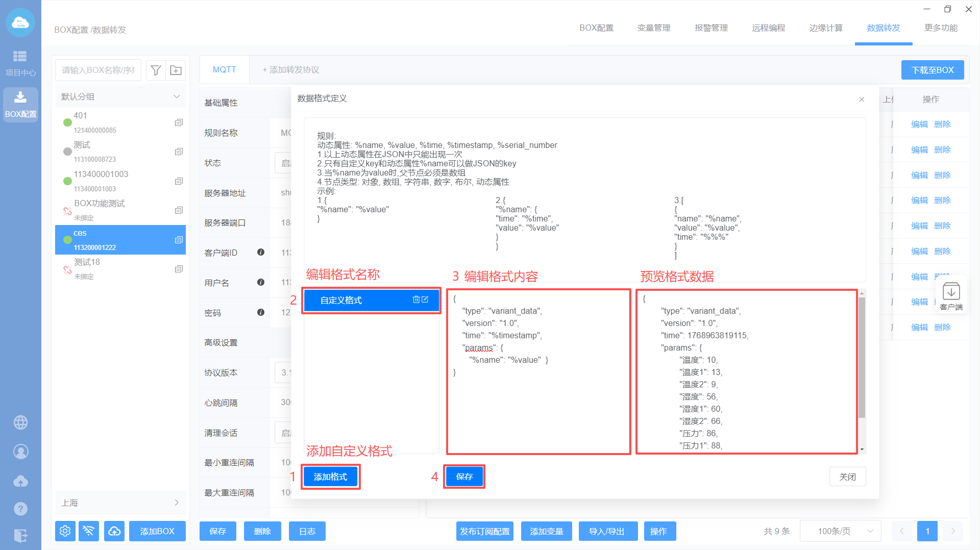Click the add group folder icon

tap(176, 70)
